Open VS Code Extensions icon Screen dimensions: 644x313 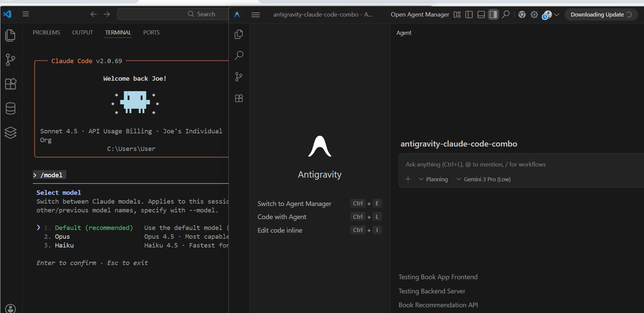[10, 84]
